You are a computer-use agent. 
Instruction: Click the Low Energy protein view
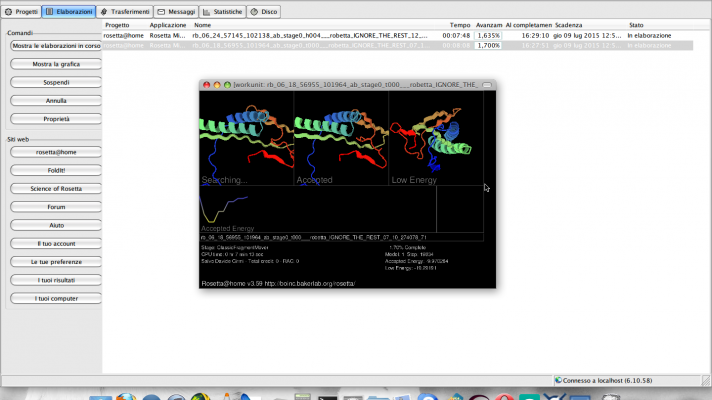tap(436, 138)
